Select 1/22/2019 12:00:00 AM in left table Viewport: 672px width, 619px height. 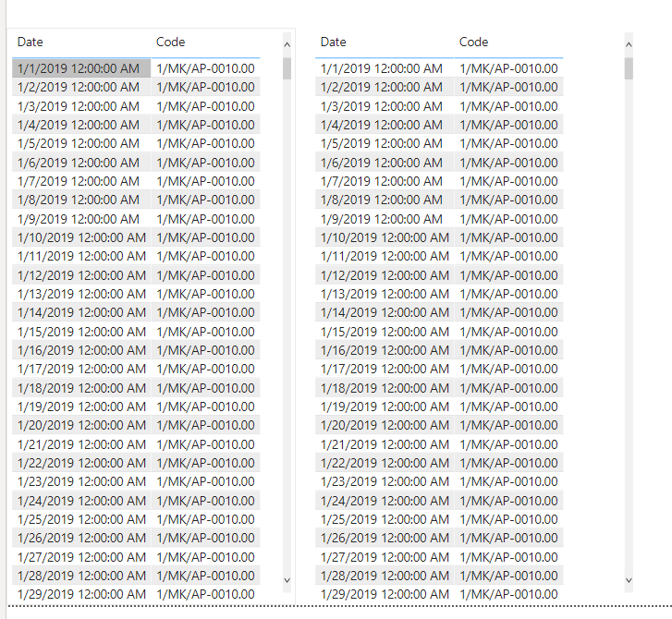click(81, 463)
